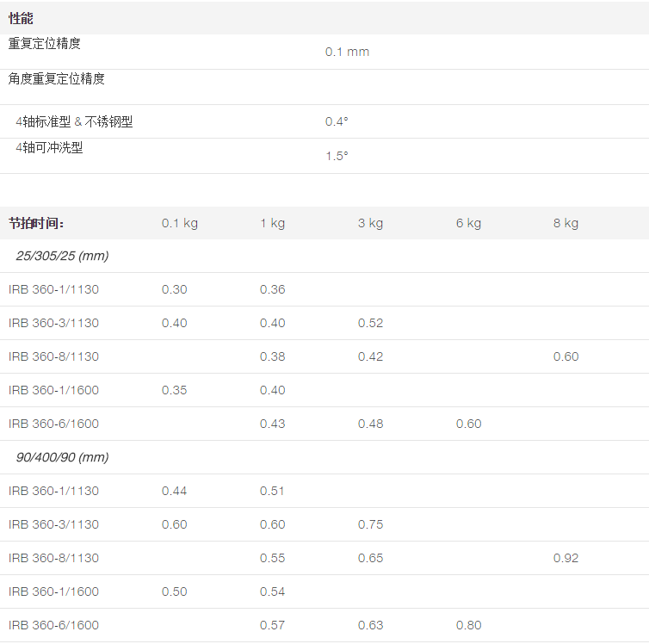Click the 0.55 cycle time value

click(x=272, y=558)
